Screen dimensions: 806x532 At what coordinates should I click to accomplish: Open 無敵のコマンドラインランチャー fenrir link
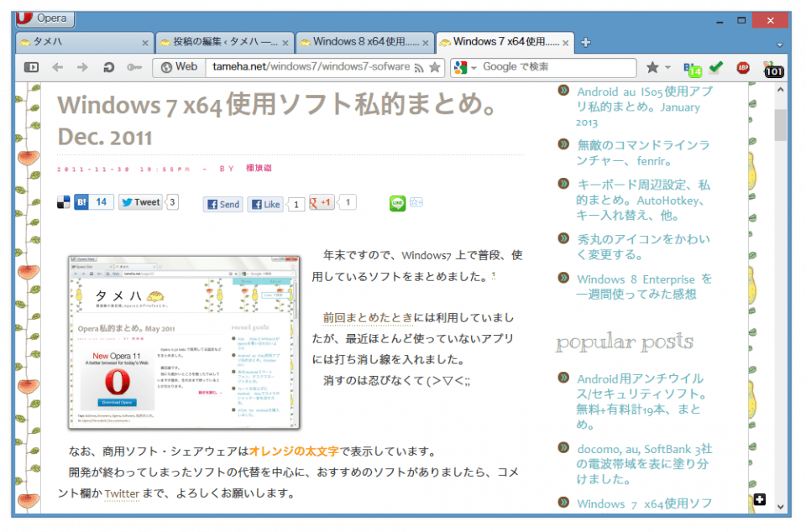click(x=642, y=153)
